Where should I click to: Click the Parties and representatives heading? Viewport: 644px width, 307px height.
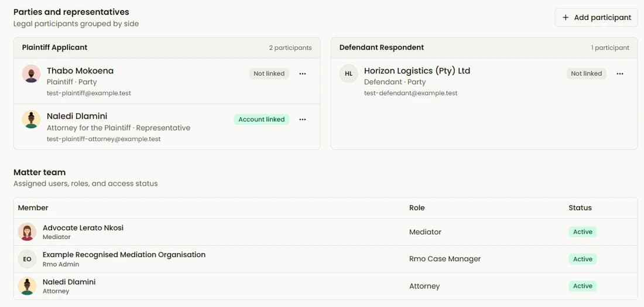pos(71,12)
